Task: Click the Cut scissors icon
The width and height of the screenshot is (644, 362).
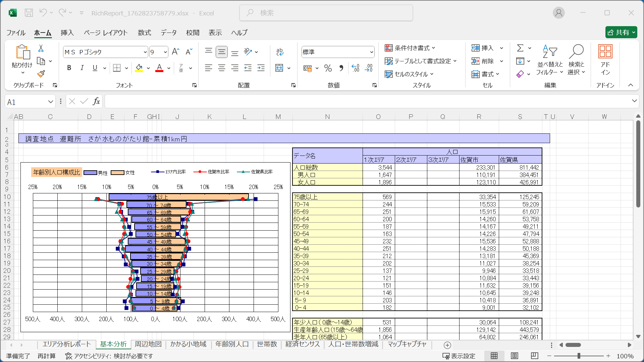Action: pyautogui.click(x=41, y=49)
